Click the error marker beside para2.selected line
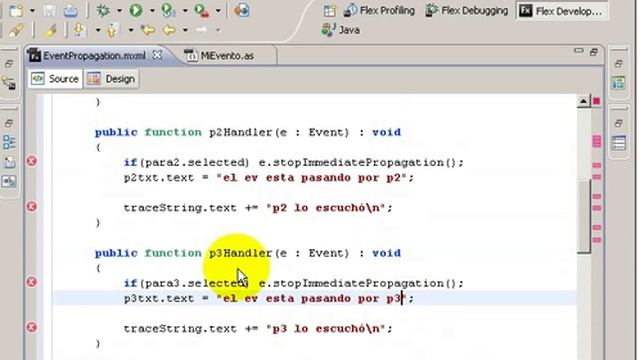The height and width of the screenshot is (360, 640). pyautogui.click(x=31, y=161)
